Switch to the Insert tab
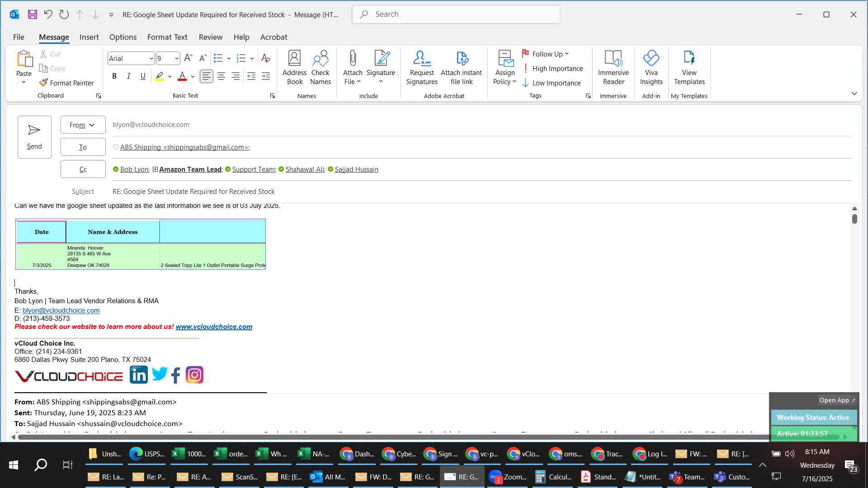The image size is (868, 488). tap(89, 37)
